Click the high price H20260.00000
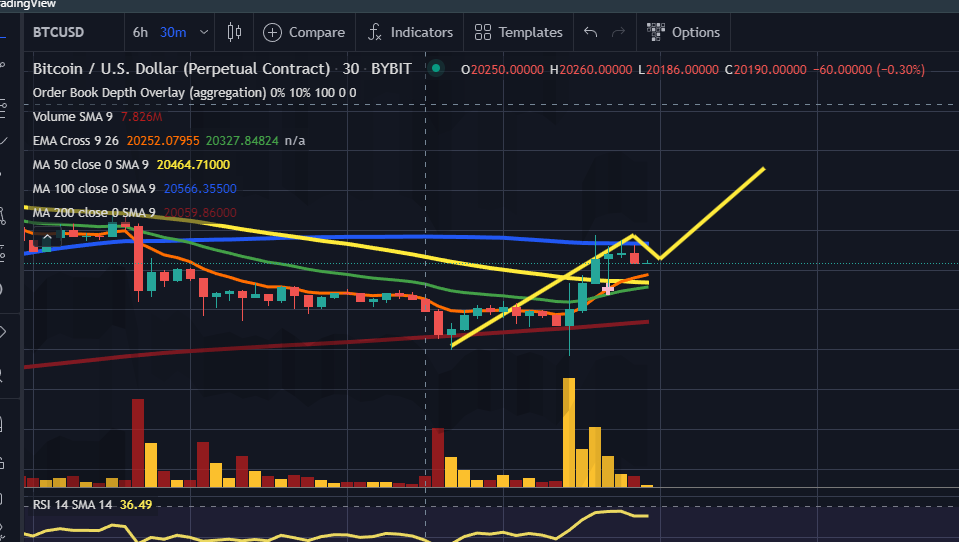The width and height of the screenshot is (959, 542). point(591,70)
